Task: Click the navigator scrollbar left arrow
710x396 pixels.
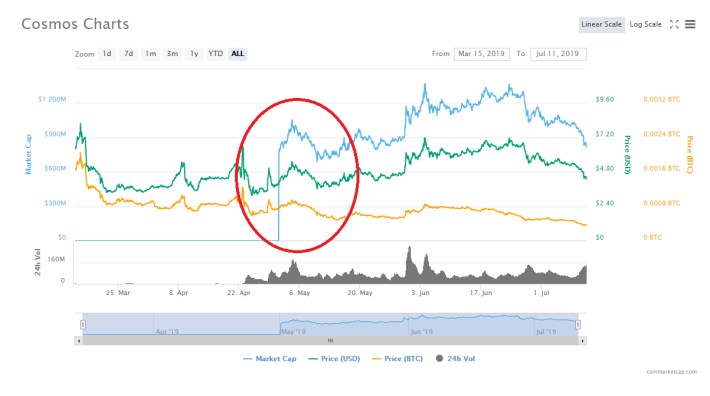Action: click(x=79, y=341)
